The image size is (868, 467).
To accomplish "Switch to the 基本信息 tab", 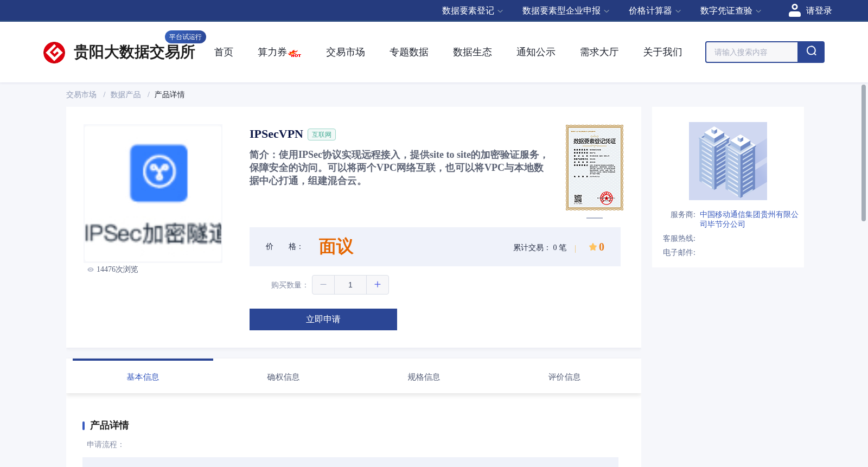I will point(143,377).
